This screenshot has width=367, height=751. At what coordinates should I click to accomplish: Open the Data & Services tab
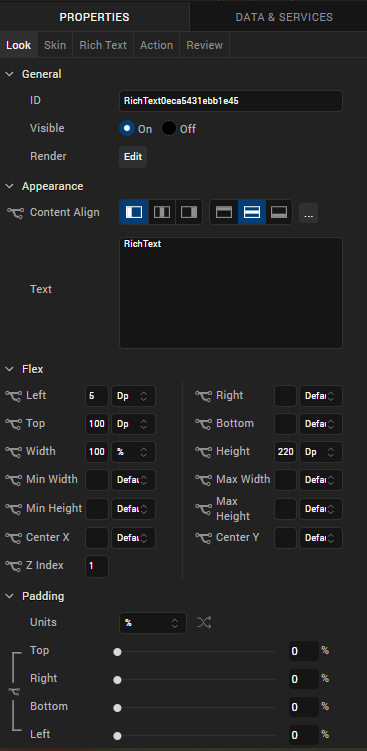coord(284,17)
